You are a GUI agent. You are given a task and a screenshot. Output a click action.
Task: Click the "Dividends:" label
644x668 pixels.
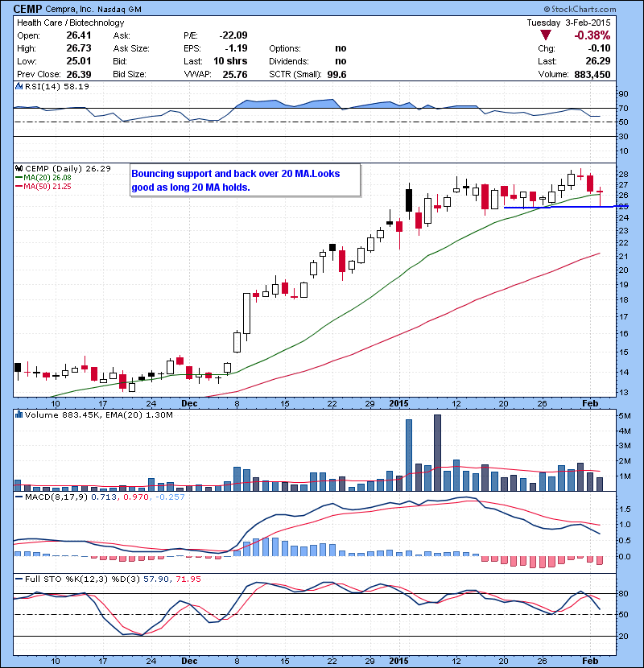tap(288, 61)
